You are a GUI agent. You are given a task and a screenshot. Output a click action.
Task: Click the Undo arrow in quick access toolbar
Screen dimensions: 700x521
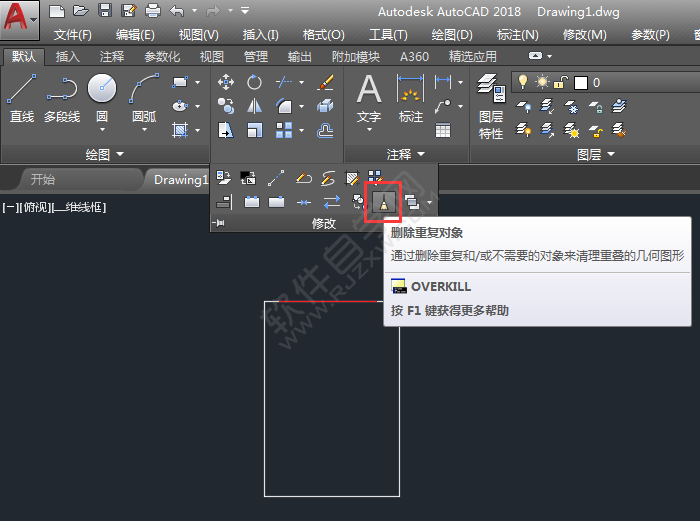(x=177, y=10)
